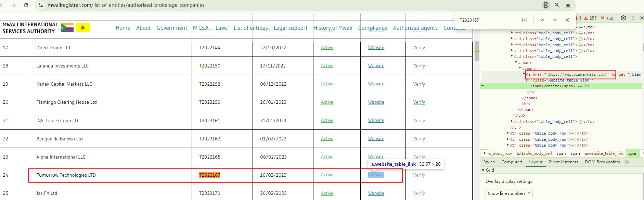This screenshot has width=644, height=200.
Task: Open the DOM Breakpoints tab
Action: (x=602, y=162)
